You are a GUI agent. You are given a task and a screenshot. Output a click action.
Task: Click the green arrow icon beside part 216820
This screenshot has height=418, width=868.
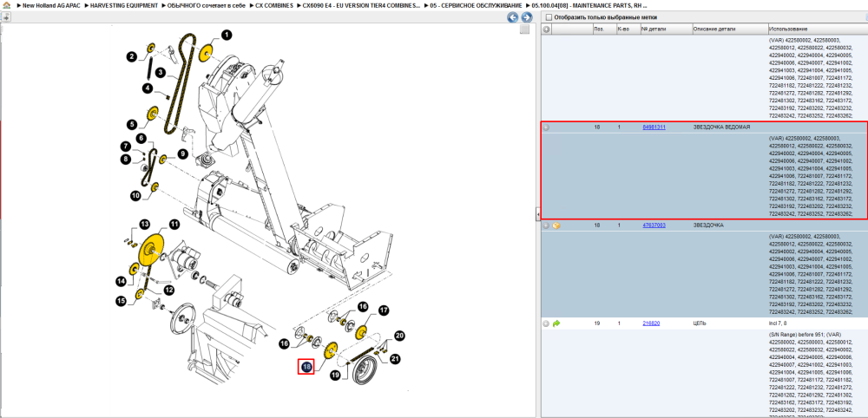coord(556,323)
